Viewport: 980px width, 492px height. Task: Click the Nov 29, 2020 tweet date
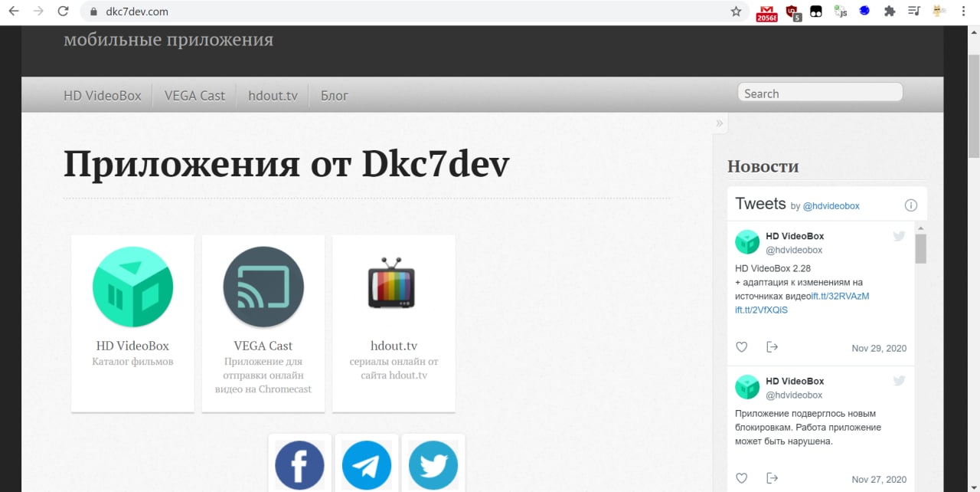click(x=879, y=348)
